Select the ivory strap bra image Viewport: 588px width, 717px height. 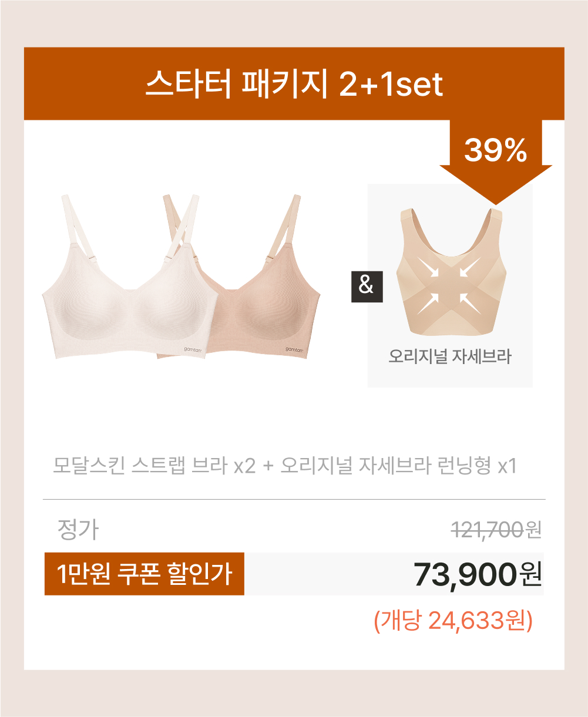tap(124, 276)
